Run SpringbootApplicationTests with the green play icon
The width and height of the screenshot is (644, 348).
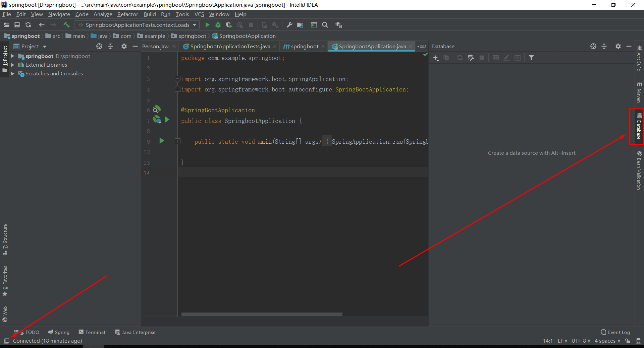click(207, 25)
